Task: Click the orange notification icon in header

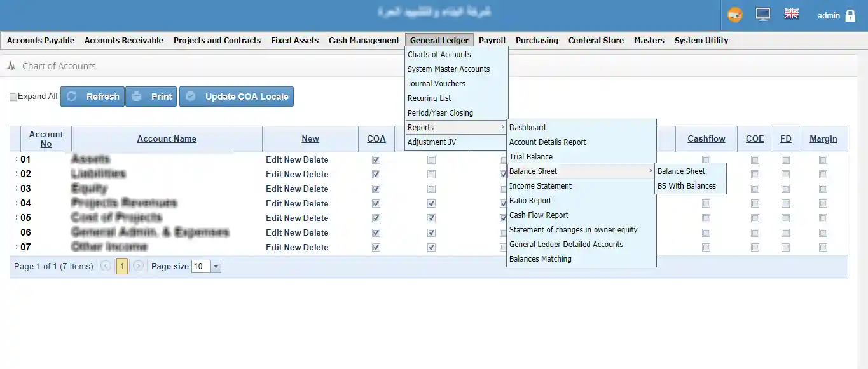Action: pos(734,15)
